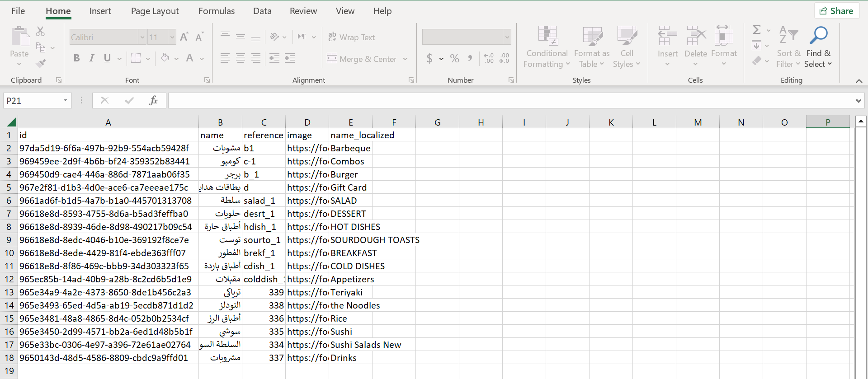This screenshot has height=379, width=868.
Task: Expand the number format dropdown
Action: pyautogui.click(x=507, y=37)
